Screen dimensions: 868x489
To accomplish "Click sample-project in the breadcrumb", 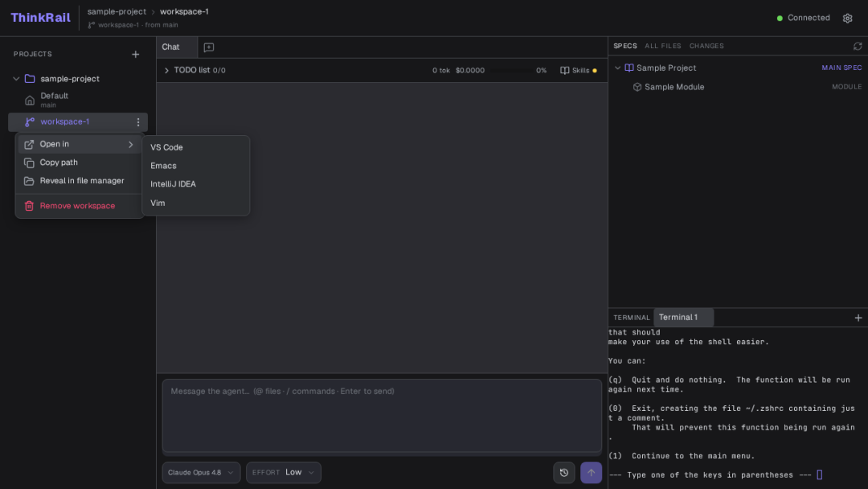I will [117, 11].
